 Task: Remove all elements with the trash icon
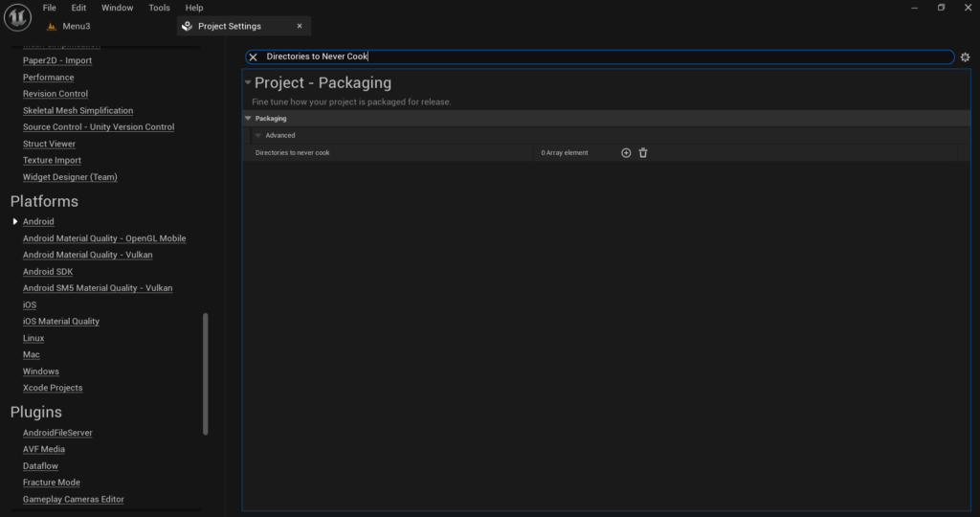[643, 152]
